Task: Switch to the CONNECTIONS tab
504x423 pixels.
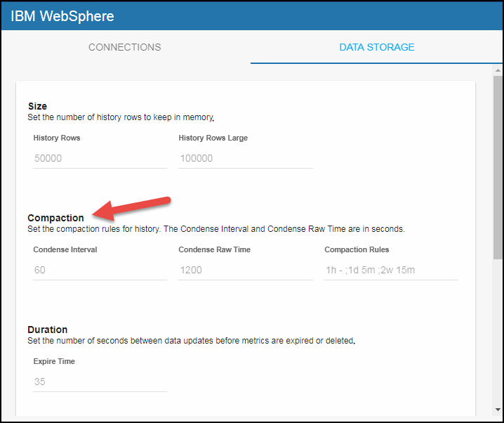Action: pyautogui.click(x=124, y=47)
